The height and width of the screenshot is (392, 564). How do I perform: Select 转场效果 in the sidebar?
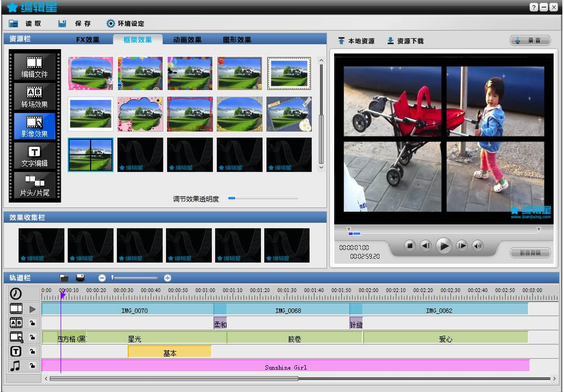point(34,97)
